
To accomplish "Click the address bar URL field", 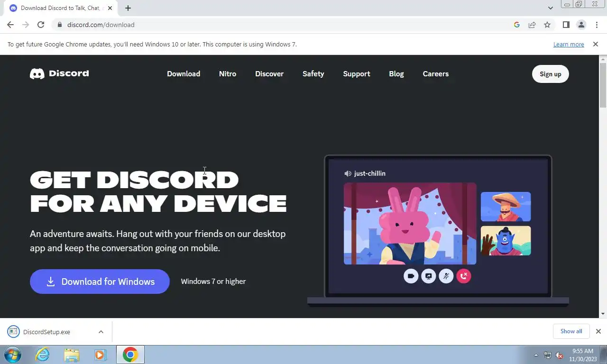I will click(285, 25).
